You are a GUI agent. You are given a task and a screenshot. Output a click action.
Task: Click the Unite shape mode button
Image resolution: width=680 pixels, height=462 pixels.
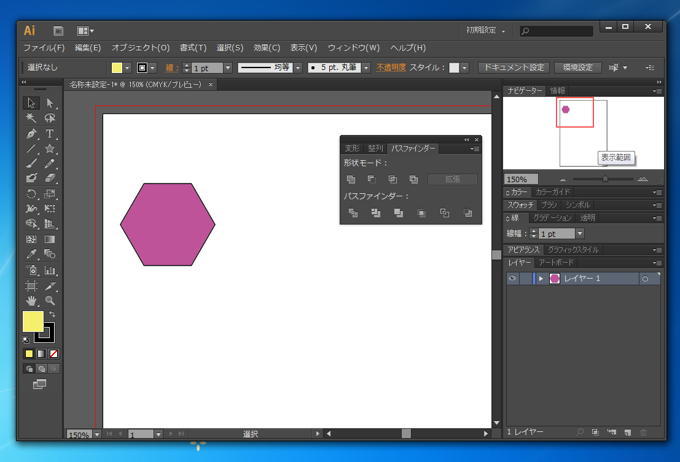(351, 179)
